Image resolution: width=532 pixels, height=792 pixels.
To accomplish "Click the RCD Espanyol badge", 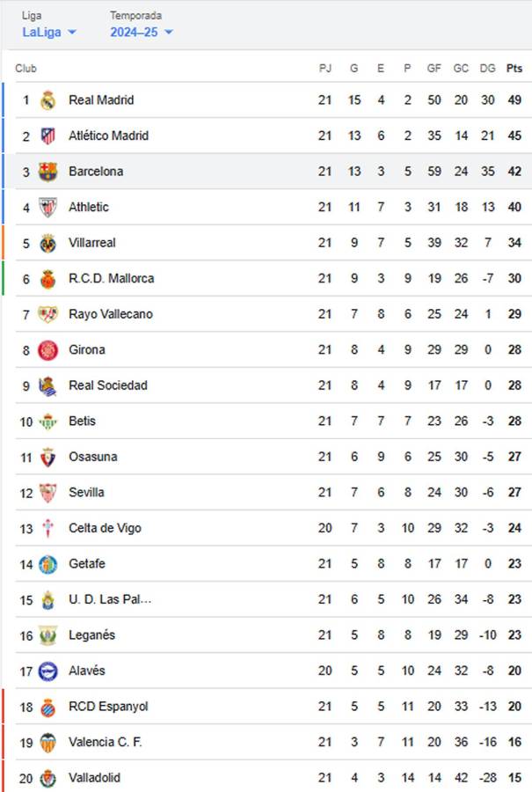I will pos(48,706).
